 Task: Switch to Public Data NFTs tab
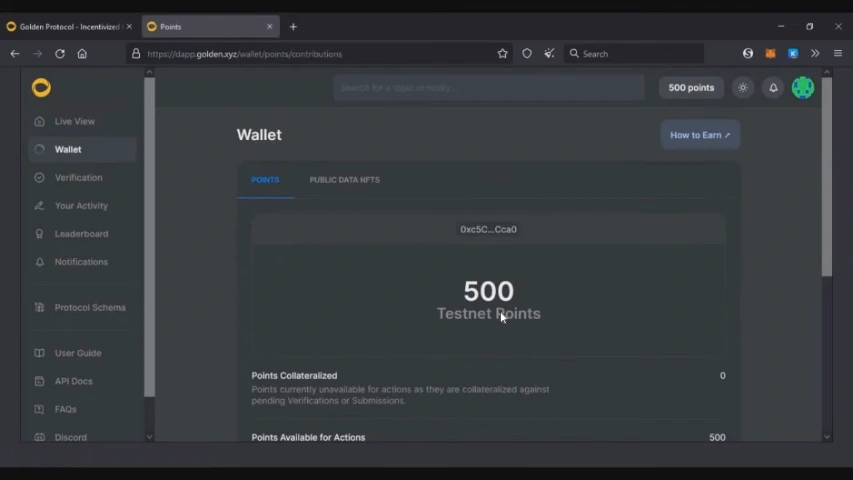tap(344, 180)
